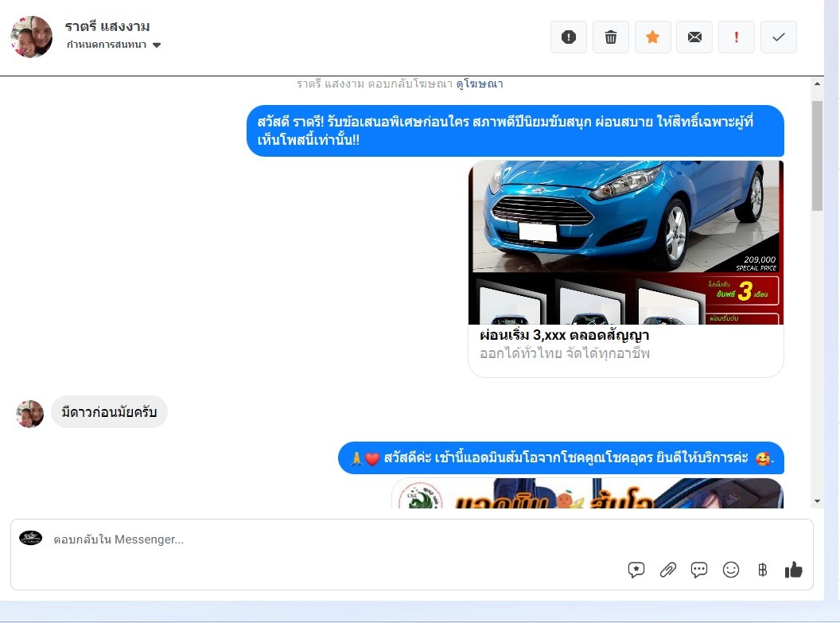Toggle the orange star follow-up marker
Viewport: 840px width, 623px height.
tap(652, 37)
